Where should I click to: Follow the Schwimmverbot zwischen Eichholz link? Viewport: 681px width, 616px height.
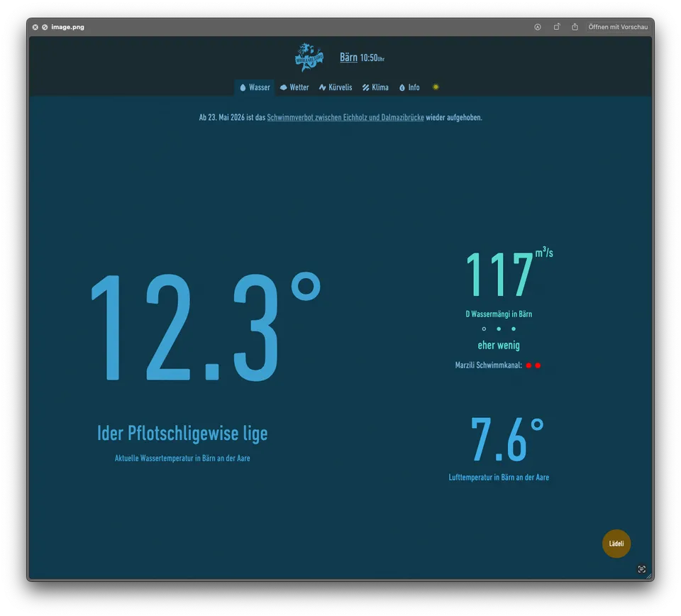(x=345, y=117)
